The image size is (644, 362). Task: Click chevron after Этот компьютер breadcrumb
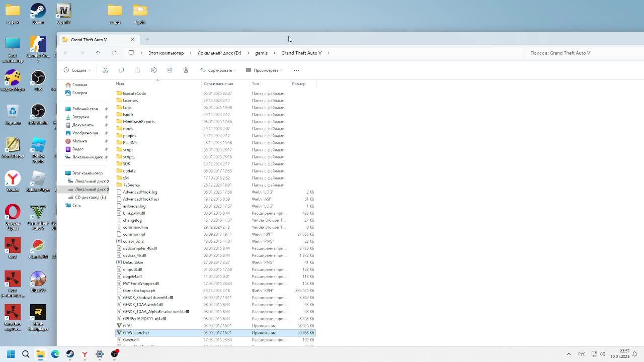coord(190,53)
